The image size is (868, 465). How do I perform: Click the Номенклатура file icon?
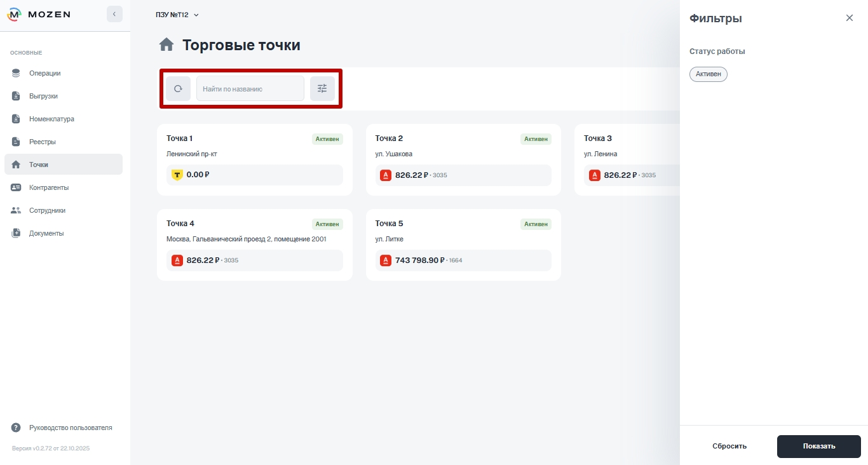tap(16, 119)
